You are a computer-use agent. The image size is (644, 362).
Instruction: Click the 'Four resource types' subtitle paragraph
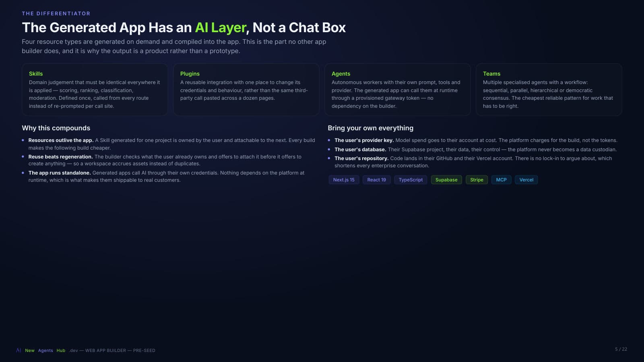[174, 46]
